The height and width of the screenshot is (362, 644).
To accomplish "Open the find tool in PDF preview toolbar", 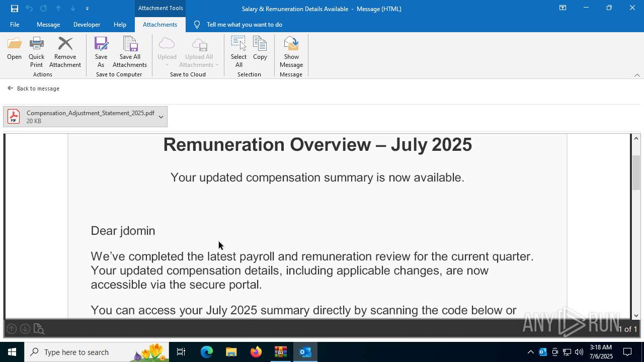I will 39,329.
